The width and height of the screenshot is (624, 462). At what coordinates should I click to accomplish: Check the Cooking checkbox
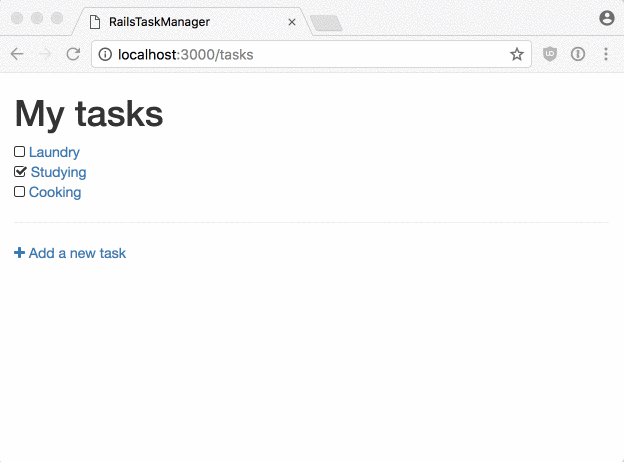point(19,191)
